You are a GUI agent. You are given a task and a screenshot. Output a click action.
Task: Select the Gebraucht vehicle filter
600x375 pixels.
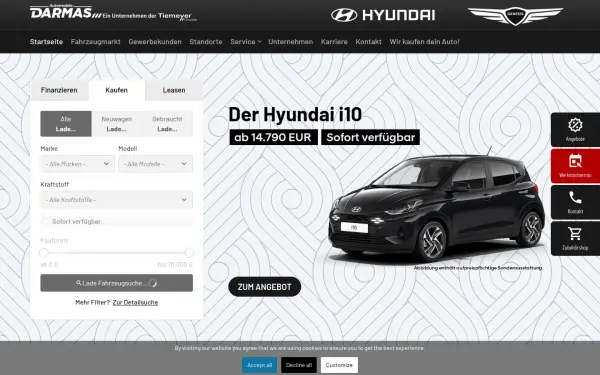(167, 124)
